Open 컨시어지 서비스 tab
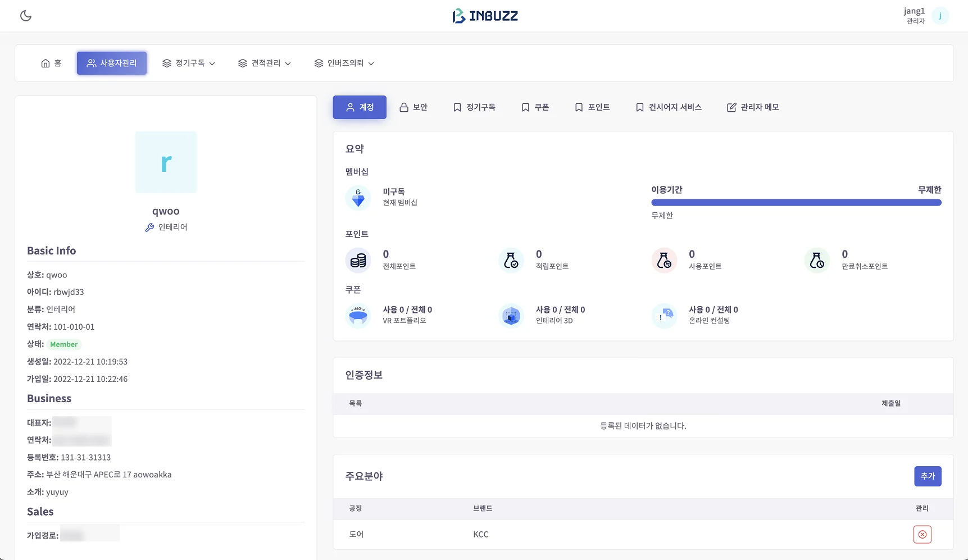This screenshot has width=968, height=560. [669, 107]
